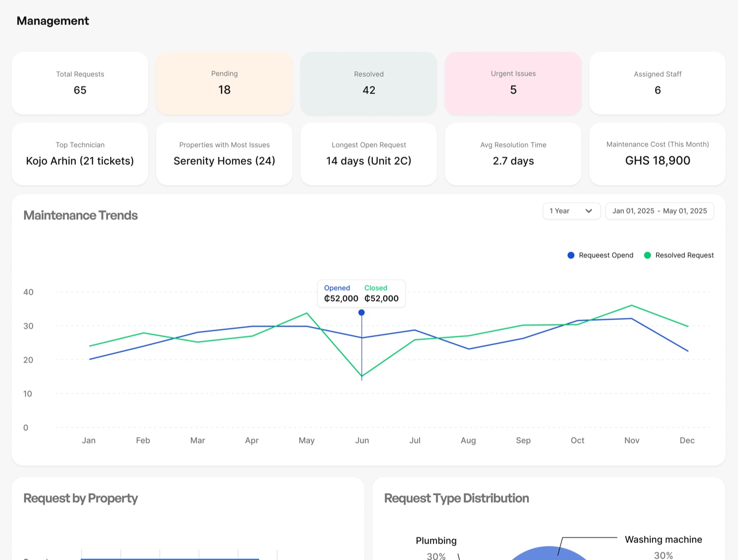The height and width of the screenshot is (560, 738).
Task: View the Urgent Issues card
Action: 513,83
